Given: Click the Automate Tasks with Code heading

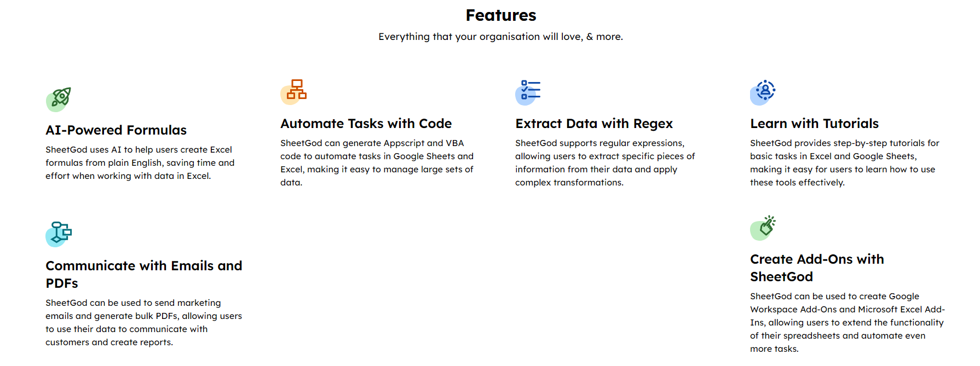Looking at the screenshot, I should click(x=366, y=124).
